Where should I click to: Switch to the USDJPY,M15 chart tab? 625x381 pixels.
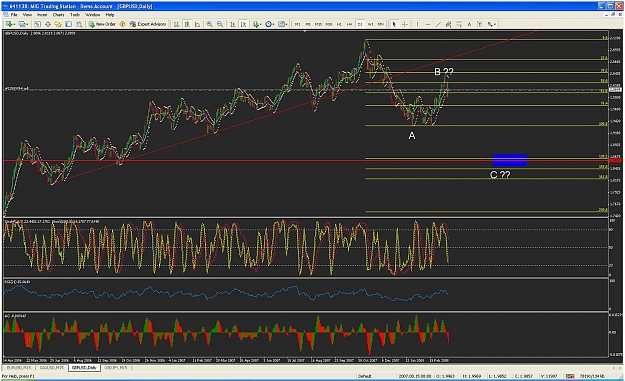(116, 367)
